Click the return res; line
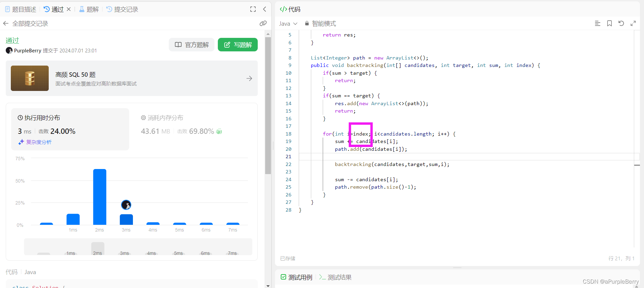This screenshot has width=644, height=288. [x=339, y=35]
